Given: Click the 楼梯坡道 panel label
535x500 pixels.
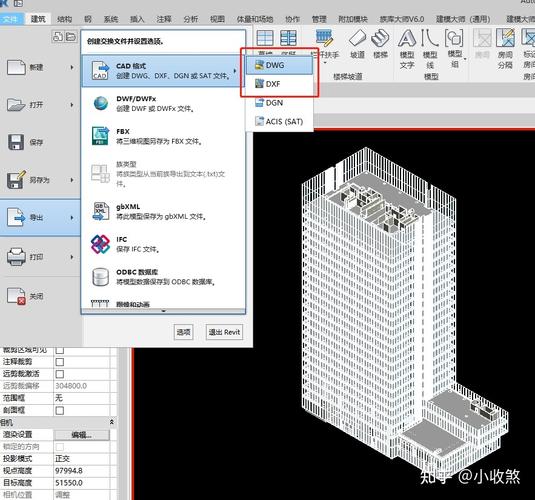Looking at the screenshot, I should pyautogui.click(x=347, y=76).
